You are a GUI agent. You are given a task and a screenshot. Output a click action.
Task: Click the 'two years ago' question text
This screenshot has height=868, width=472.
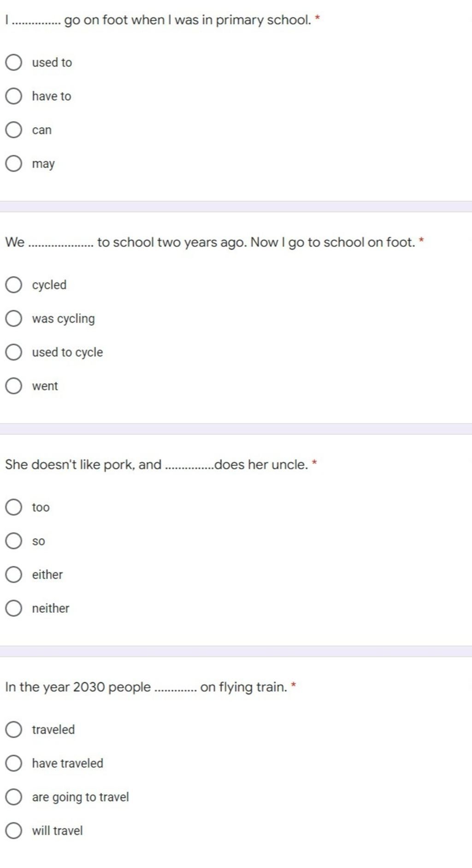click(212, 242)
